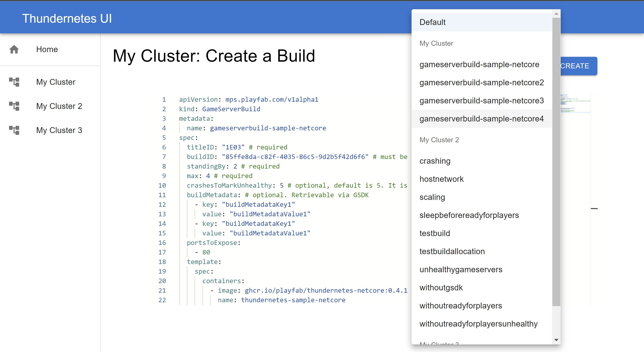Screen dimensions: 644x352
Task: Click the Home house icon
Action: tap(14, 49)
